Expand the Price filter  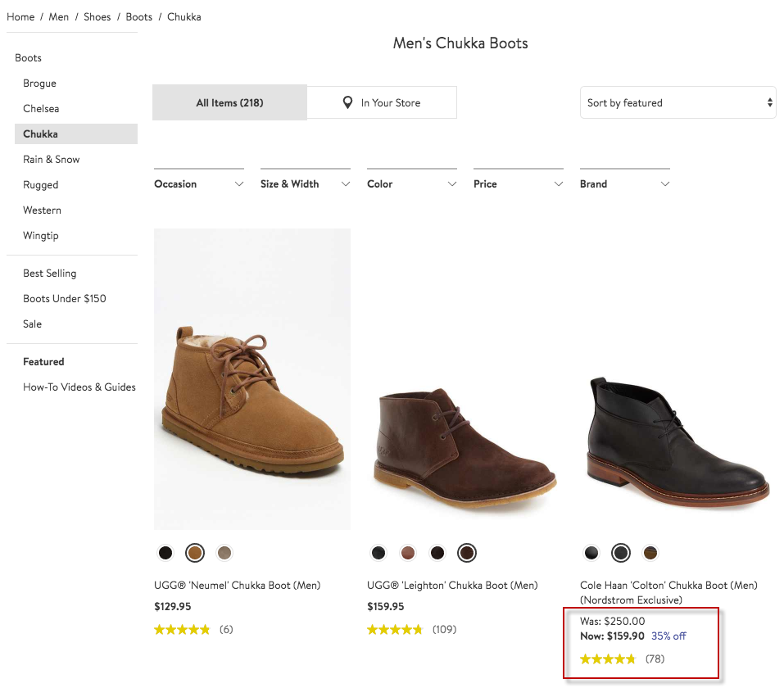(519, 184)
